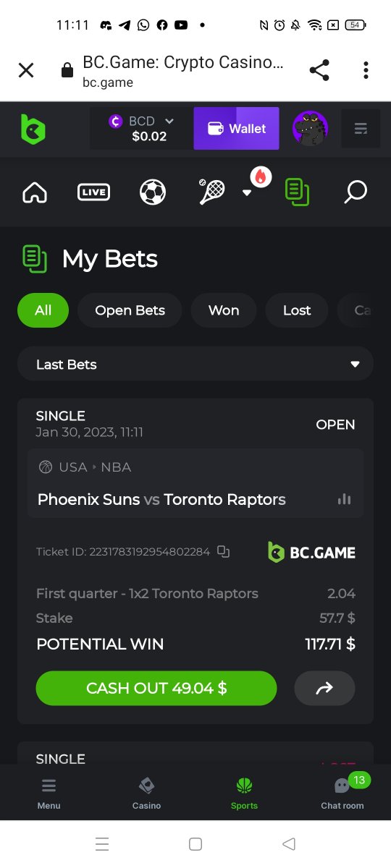
Task: Show only Won bets
Action: [x=224, y=310]
